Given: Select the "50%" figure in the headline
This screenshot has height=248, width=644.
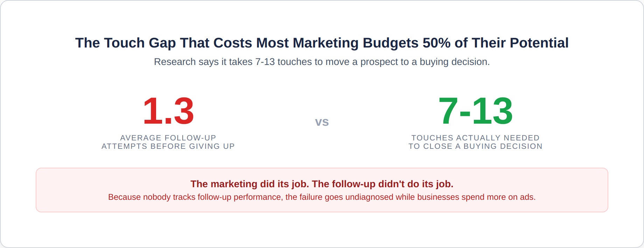Looking at the screenshot, I should (436, 43).
